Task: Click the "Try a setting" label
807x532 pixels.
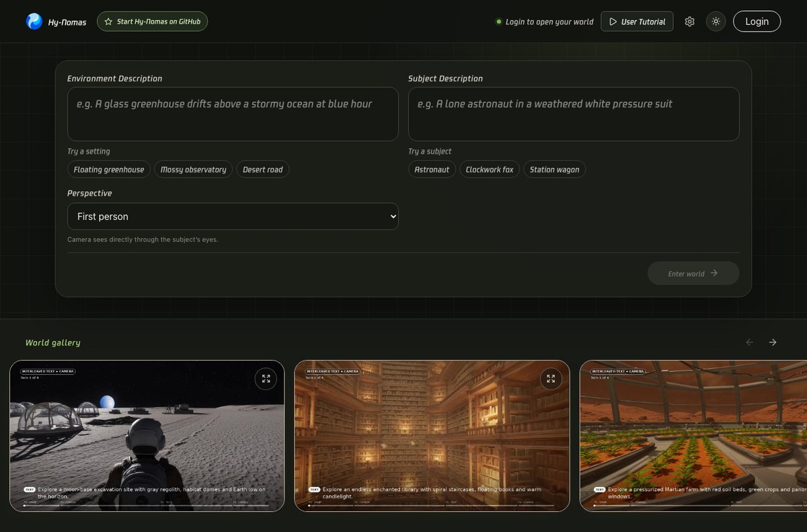Action: click(89, 151)
